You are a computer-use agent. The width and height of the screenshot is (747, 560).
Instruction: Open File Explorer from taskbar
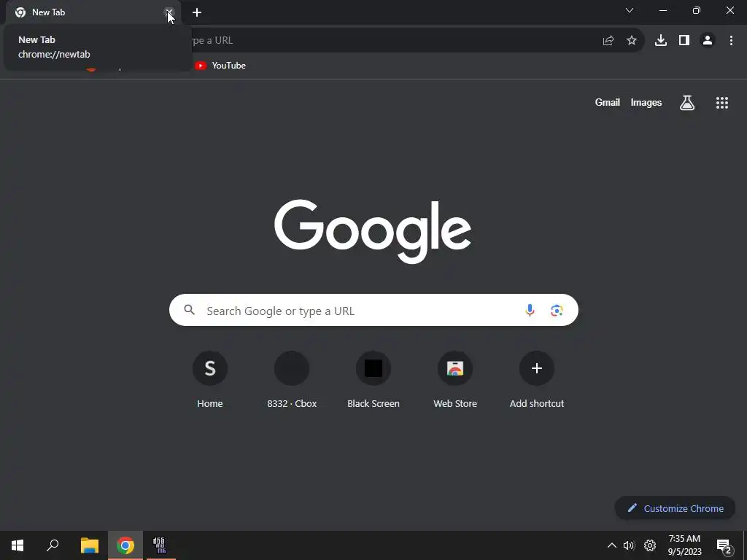pyautogui.click(x=90, y=545)
